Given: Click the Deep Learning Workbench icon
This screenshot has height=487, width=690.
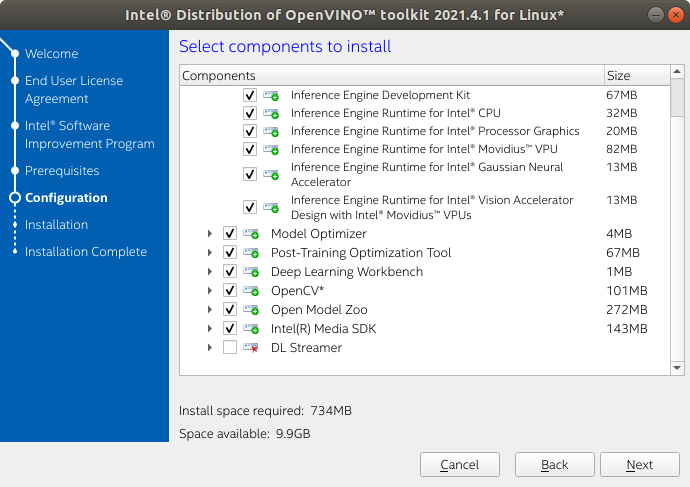Looking at the screenshot, I should [x=251, y=272].
